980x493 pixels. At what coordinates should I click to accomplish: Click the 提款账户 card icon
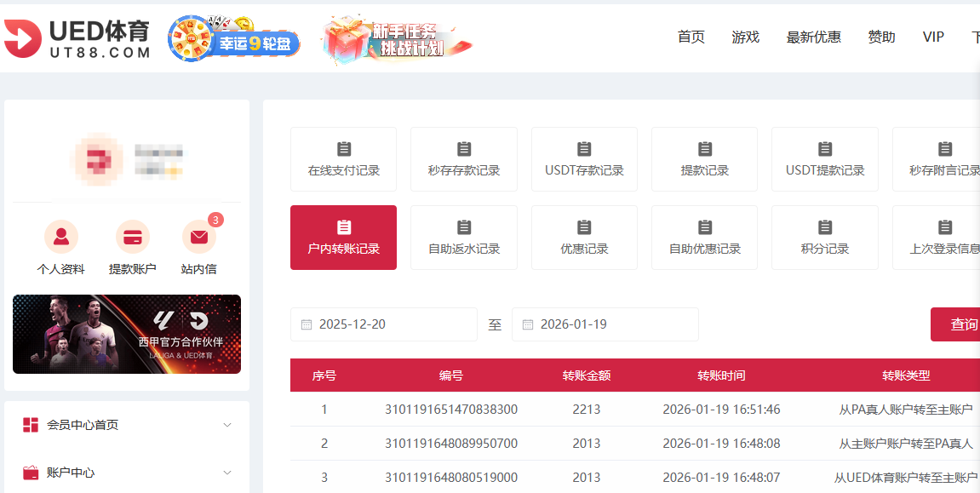click(132, 237)
